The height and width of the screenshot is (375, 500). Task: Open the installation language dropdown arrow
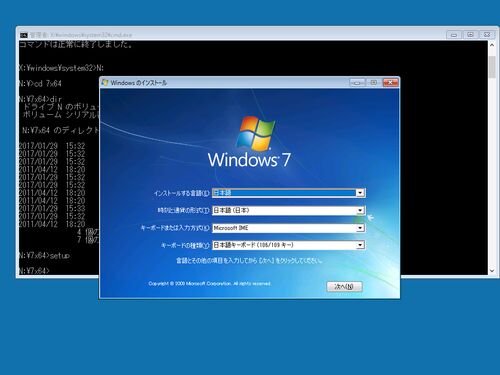360,193
